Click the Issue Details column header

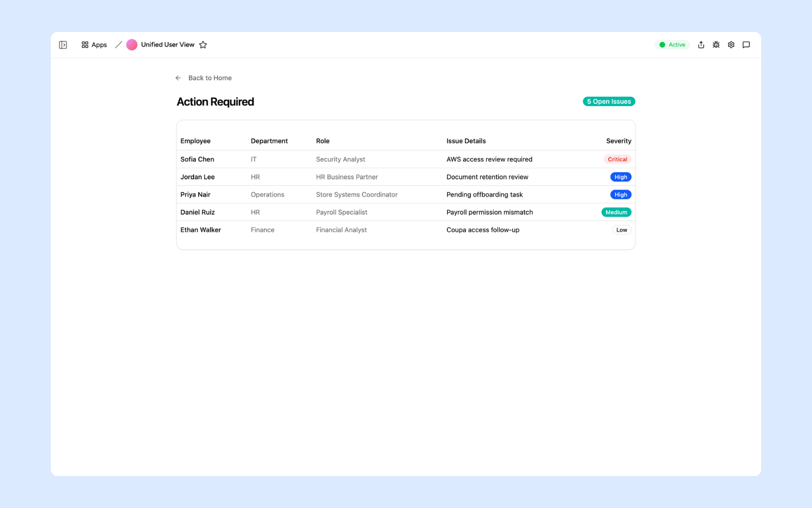[x=466, y=141]
